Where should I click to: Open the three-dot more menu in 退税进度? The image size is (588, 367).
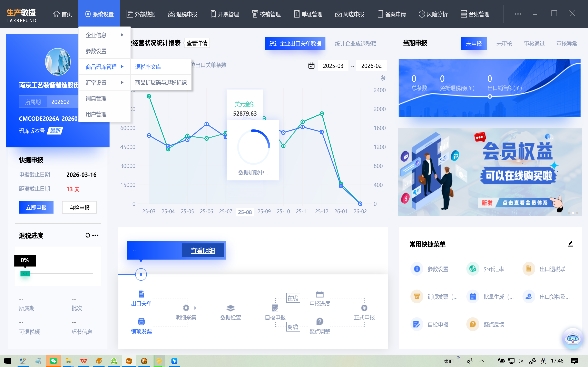coord(96,235)
